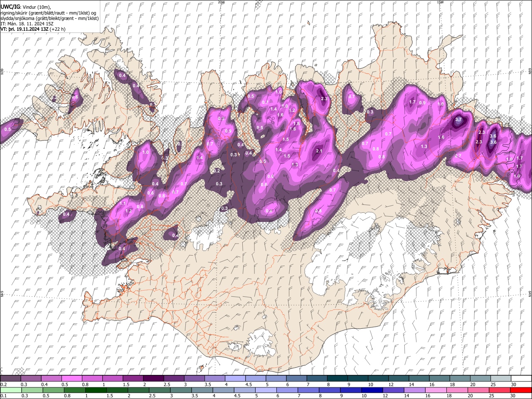This screenshot has width=532, height=399.
Task: Pick the lower legend swatch labeled 2.5
Action: pyautogui.click(x=160, y=390)
